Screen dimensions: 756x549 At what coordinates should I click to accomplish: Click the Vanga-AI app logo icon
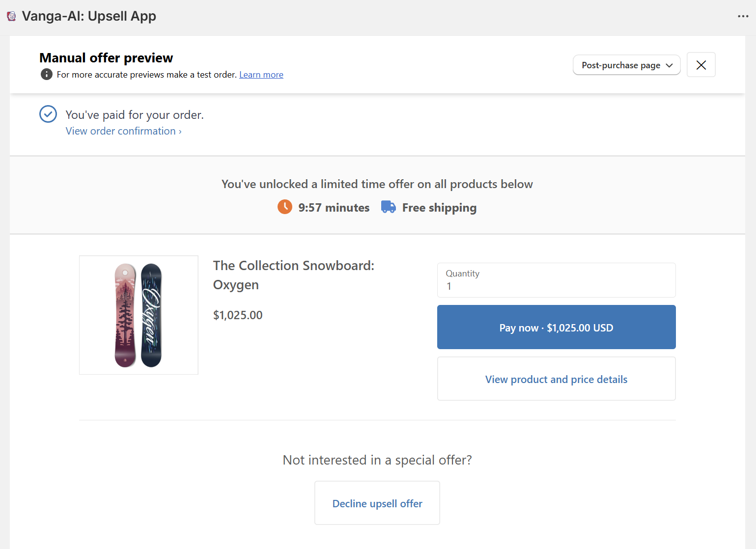11,16
